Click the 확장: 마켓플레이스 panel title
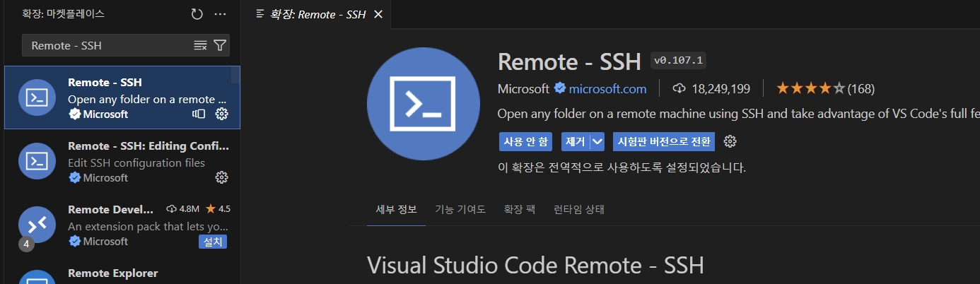Screen dimensions: 980x284 [64, 13]
